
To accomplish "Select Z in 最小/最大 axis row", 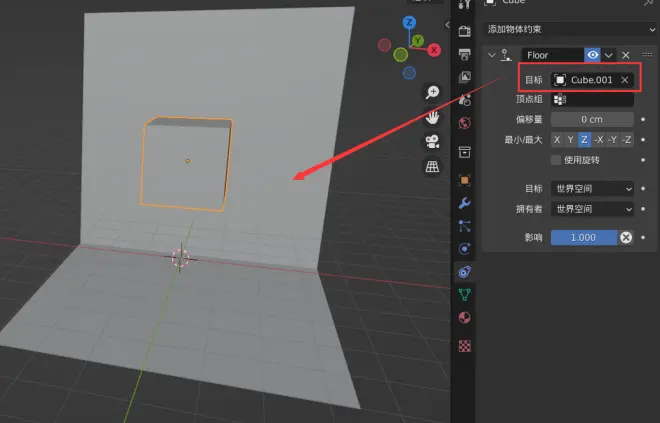I will (x=584, y=140).
